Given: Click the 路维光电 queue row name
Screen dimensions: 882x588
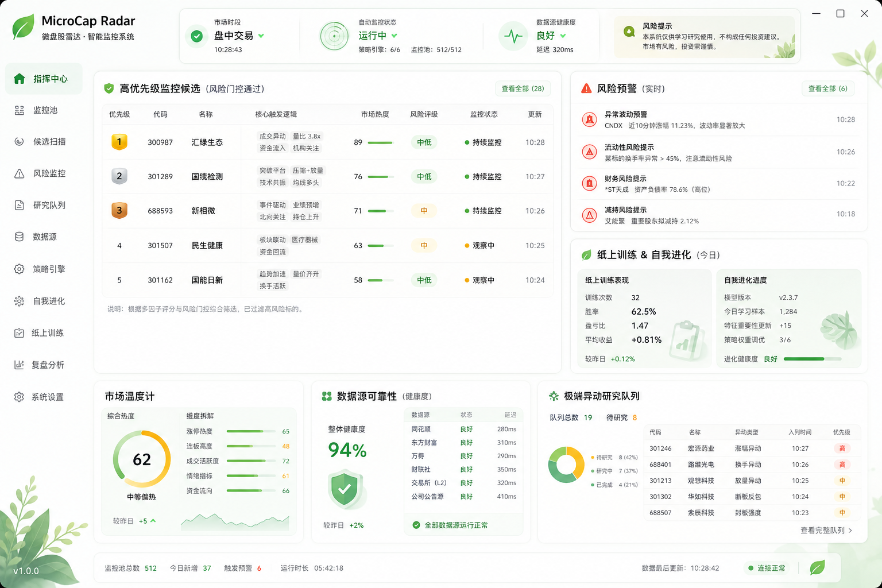Looking at the screenshot, I should (701, 465).
